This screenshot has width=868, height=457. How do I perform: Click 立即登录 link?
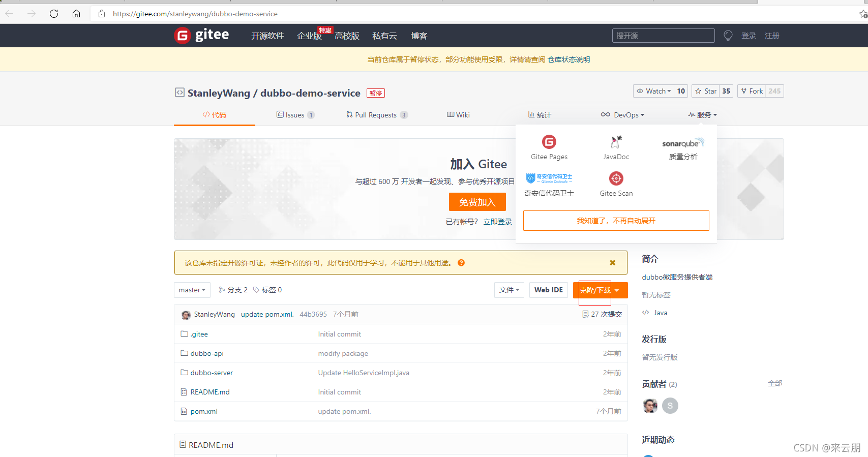pyautogui.click(x=497, y=222)
